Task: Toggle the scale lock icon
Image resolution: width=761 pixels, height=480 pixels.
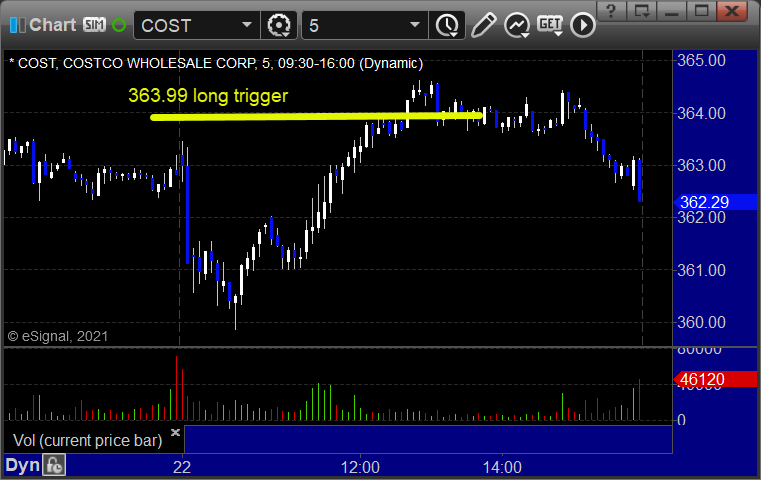Action: [x=54, y=465]
